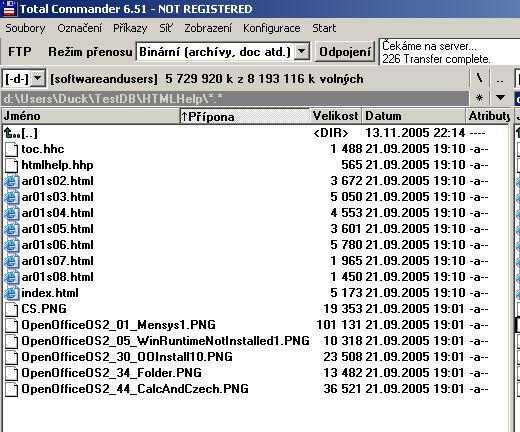The width and height of the screenshot is (520, 432).
Task: Sort by the Přípona column header
Action: 245,116
